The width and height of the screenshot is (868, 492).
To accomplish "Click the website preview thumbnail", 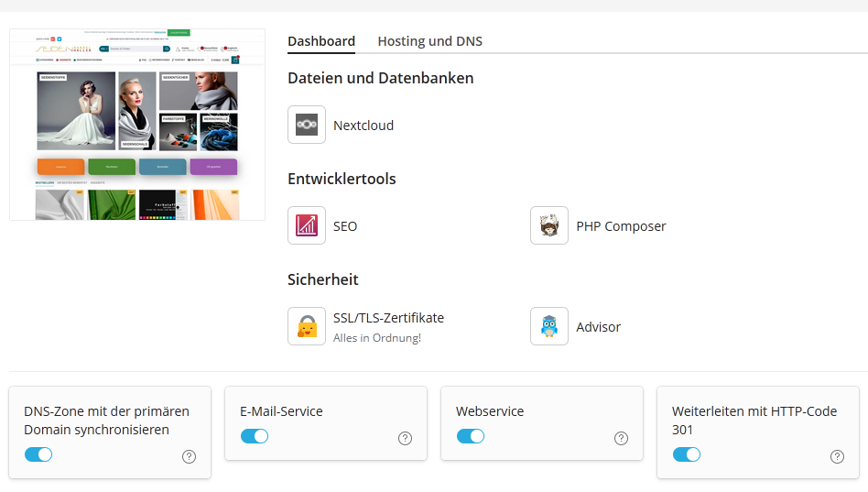I will 137,125.
